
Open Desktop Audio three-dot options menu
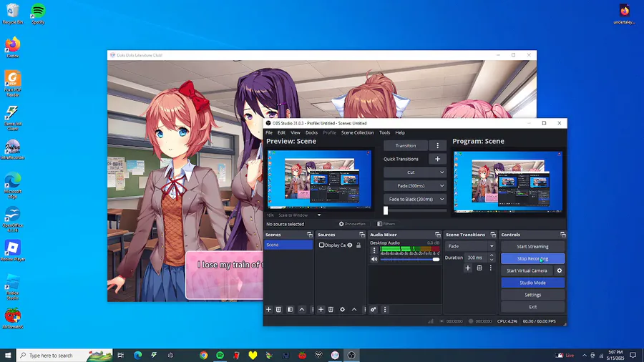click(x=374, y=250)
